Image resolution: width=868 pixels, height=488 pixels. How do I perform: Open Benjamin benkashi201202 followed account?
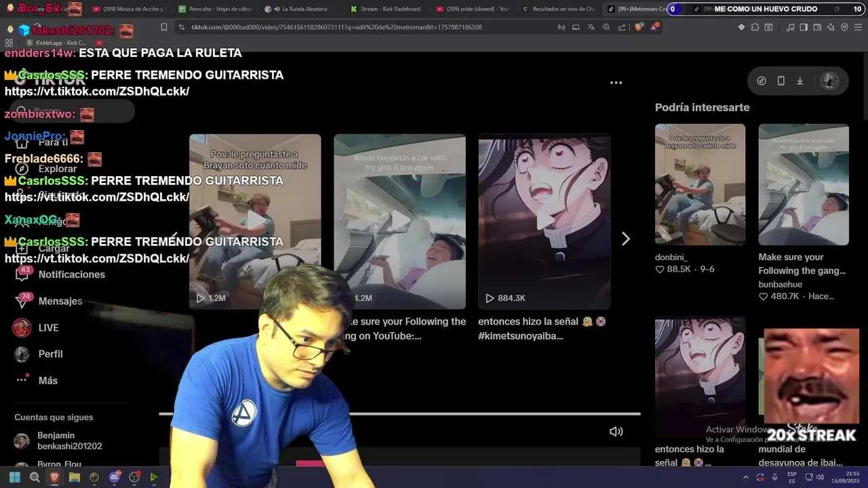pyautogui.click(x=58, y=441)
